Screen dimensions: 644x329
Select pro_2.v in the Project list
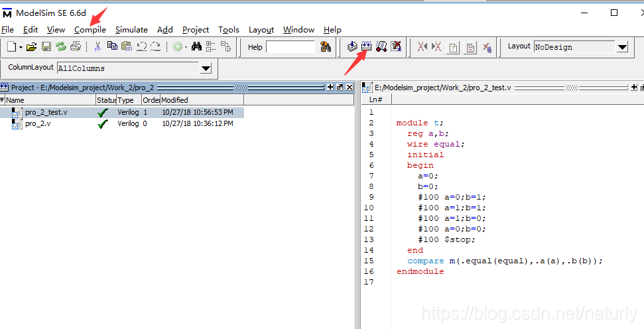[38, 123]
